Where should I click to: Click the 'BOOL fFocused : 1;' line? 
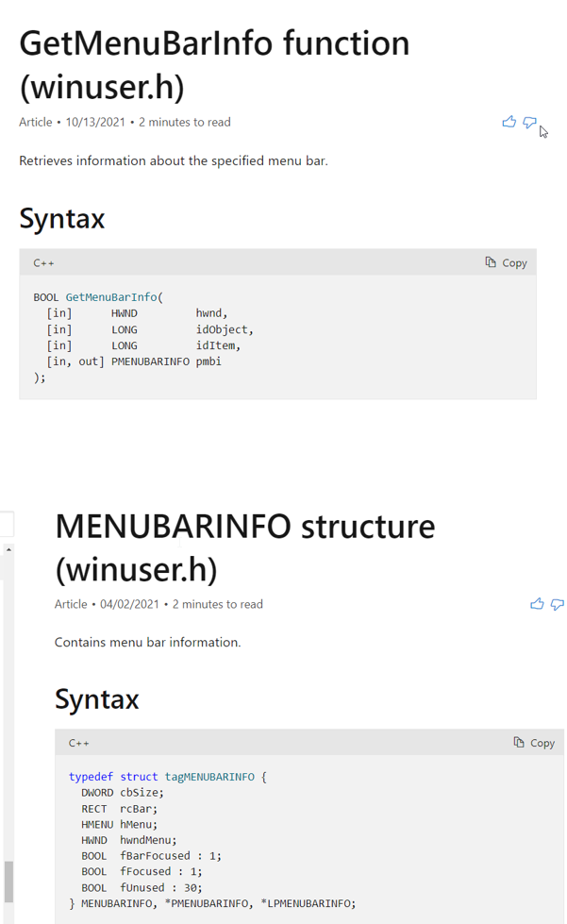142,871
